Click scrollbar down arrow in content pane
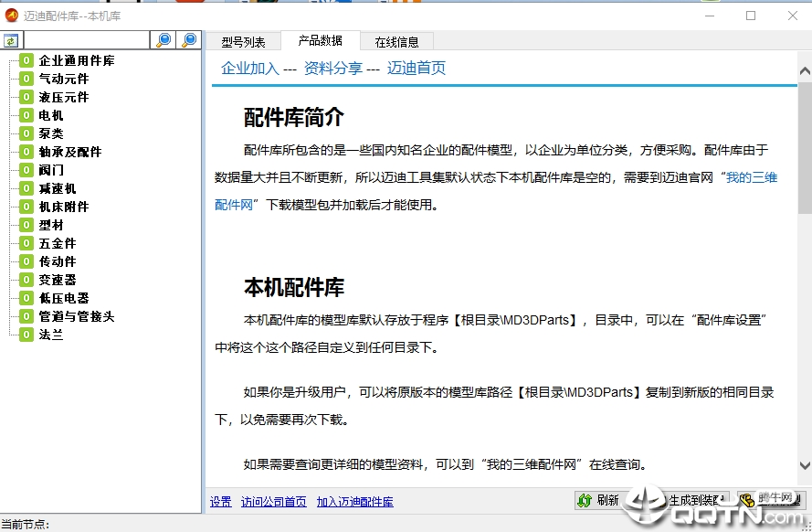This screenshot has height=532, width=812. coord(805,465)
